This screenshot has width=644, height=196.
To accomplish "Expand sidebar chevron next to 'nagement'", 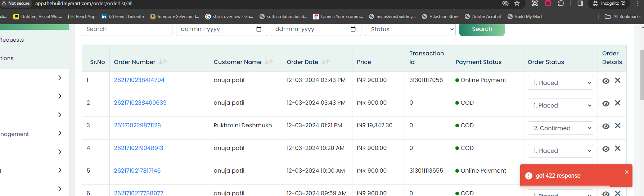I will 60,133.
